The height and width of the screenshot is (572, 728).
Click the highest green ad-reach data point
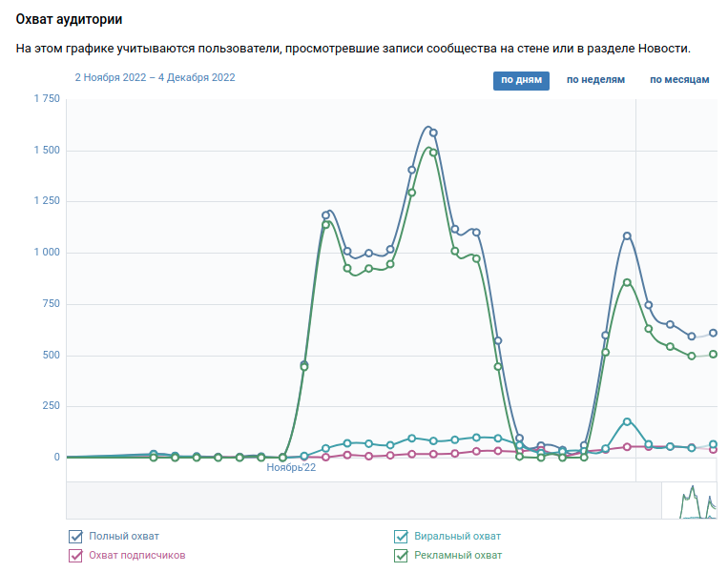pyautogui.click(x=433, y=153)
